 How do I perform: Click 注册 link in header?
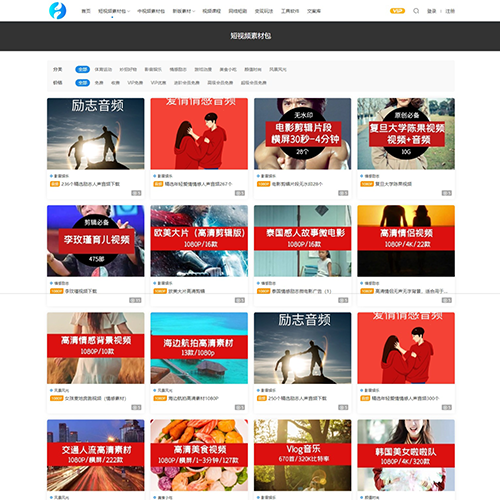(450, 11)
